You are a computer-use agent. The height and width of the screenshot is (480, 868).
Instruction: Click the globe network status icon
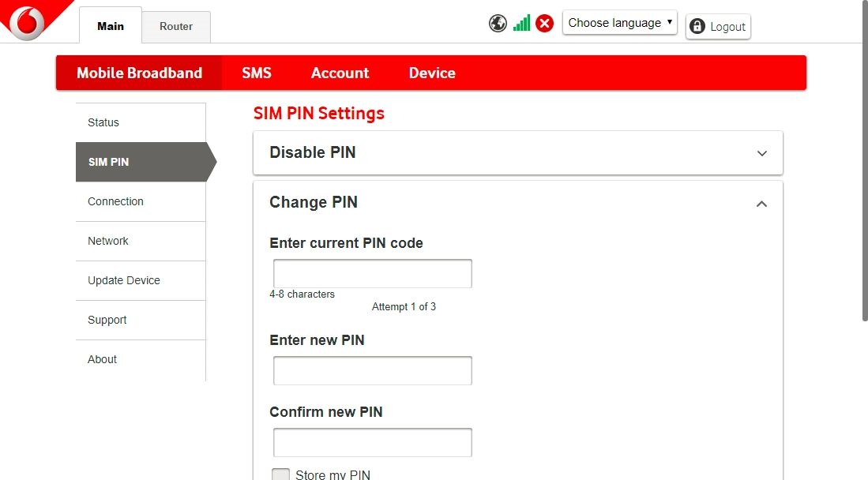(498, 24)
